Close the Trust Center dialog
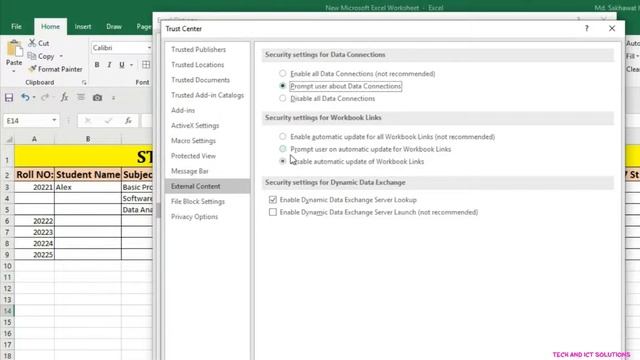Screen dimensions: 640x360 coord(612,28)
